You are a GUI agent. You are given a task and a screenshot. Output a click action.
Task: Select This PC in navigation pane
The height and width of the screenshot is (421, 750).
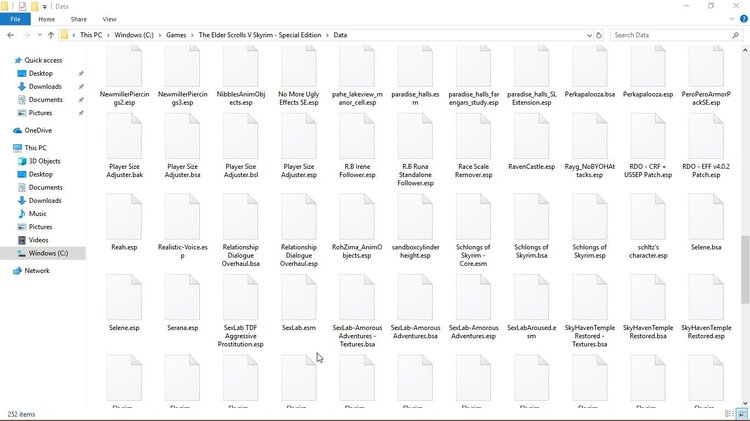(35, 148)
